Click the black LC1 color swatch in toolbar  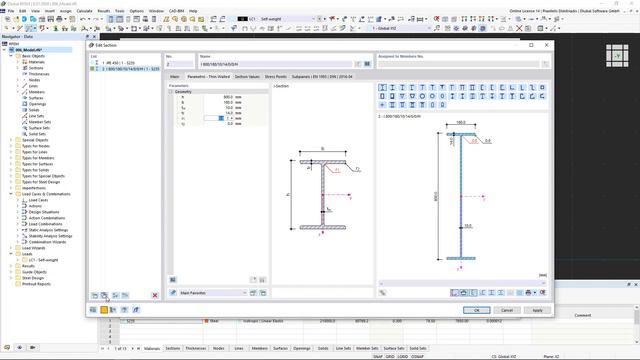[x=242, y=19]
